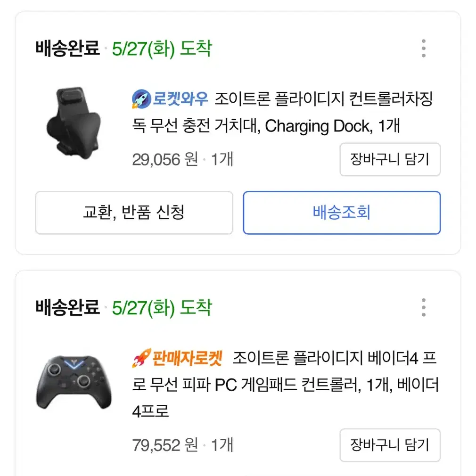Open the three-dot menu on the first order
Viewport: 476px width, 476px height.
424,47
